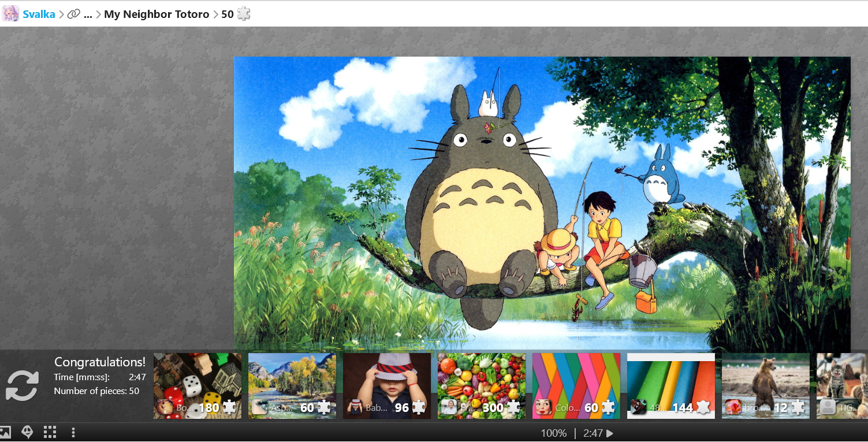Open the colorful stripes puzzle, 60 pieces

(x=576, y=386)
